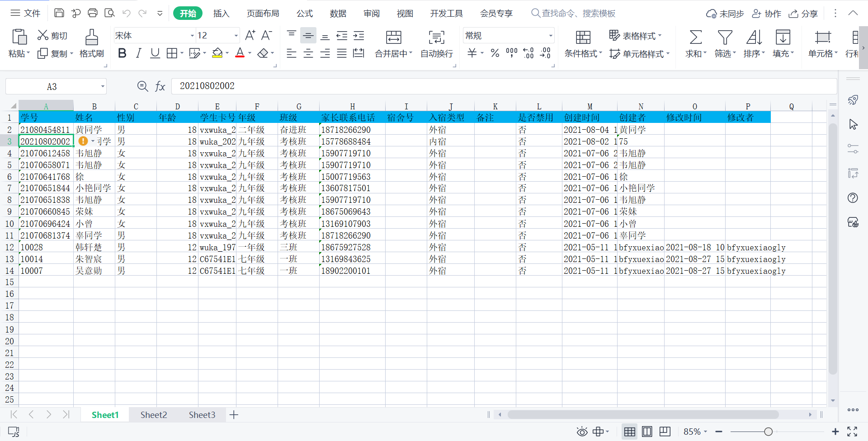
Task: Switch to normal view in status bar
Action: 630,432
